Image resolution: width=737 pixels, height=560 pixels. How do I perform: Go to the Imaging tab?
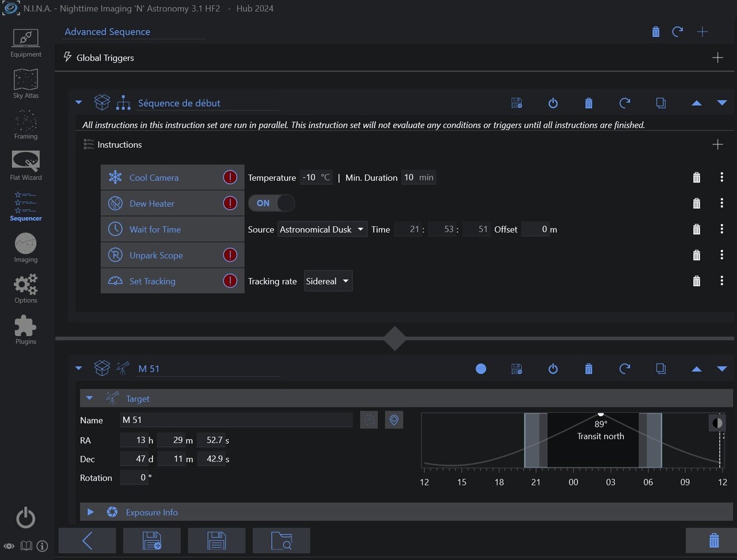(26, 248)
